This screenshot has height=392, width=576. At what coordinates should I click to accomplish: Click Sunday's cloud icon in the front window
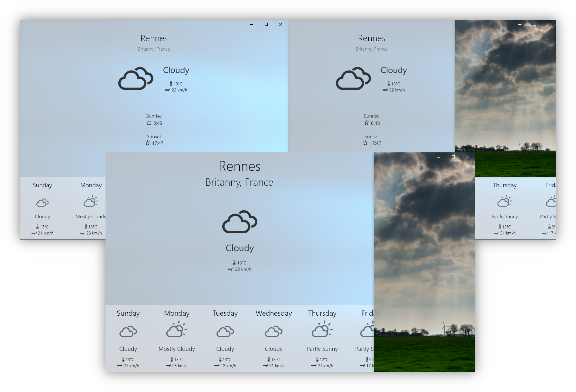click(128, 332)
